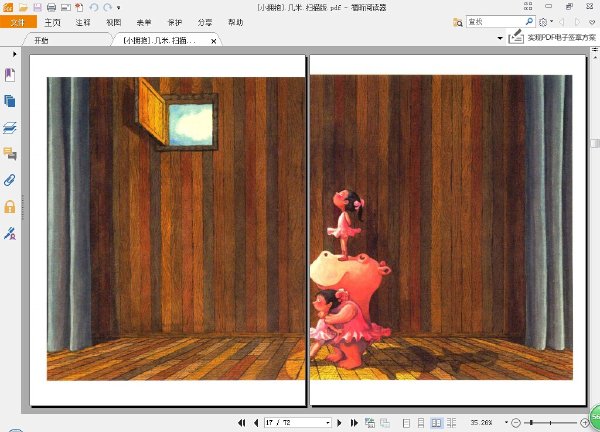Open the 注释 (Comment) ribbon tab
600x432 pixels.
point(83,22)
